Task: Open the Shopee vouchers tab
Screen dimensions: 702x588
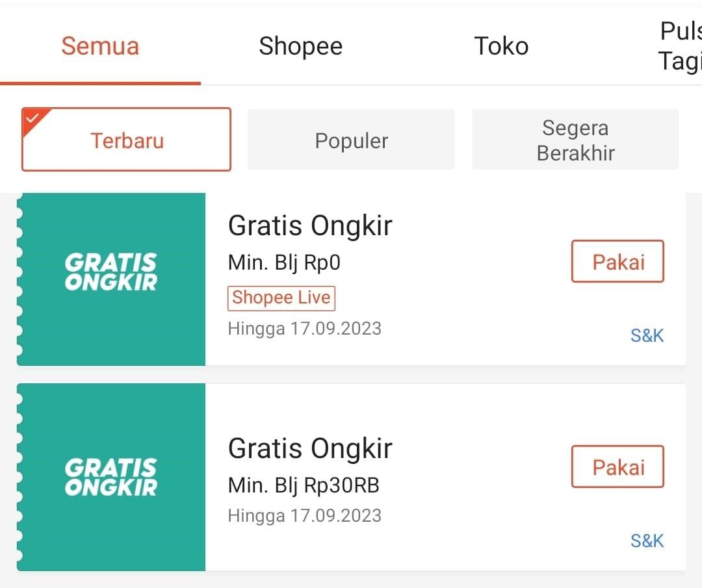Action: click(x=300, y=47)
